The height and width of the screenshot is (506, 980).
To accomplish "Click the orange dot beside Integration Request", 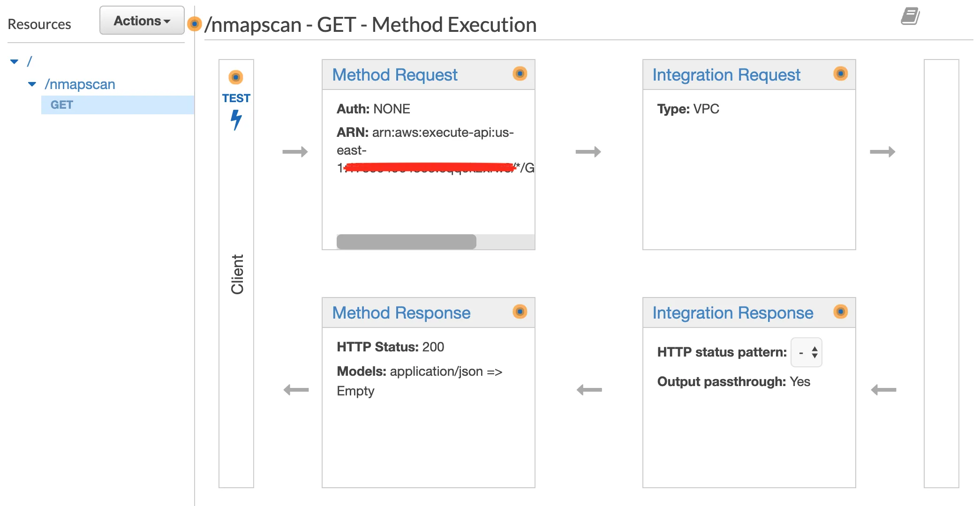I will click(840, 74).
